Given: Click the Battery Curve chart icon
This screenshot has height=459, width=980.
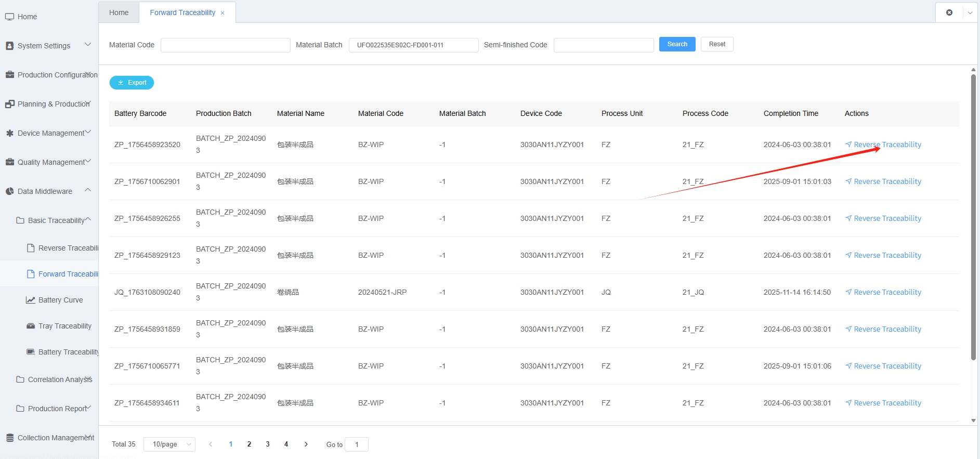Looking at the screenshot, I should point(31,300).
